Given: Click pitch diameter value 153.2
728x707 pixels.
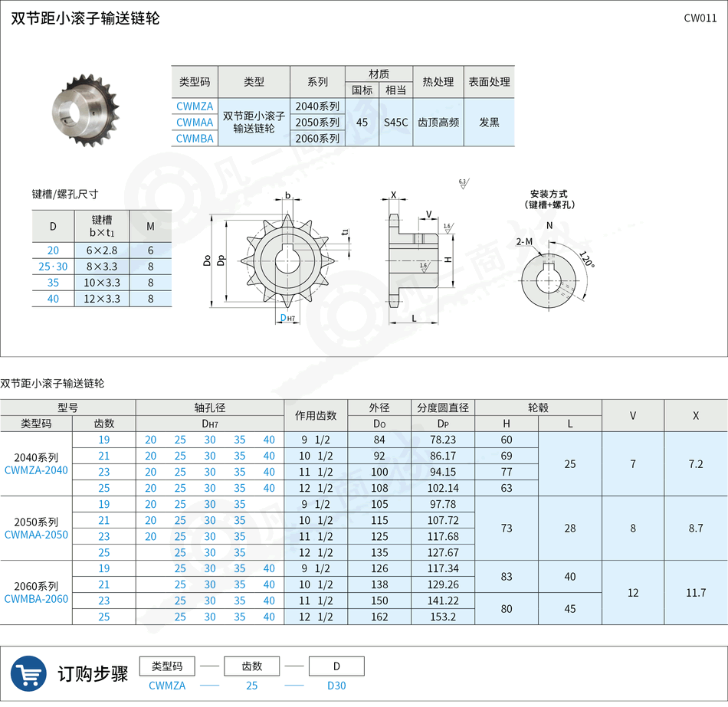Looking at the screenshot, I should click(x=443, y=617).
